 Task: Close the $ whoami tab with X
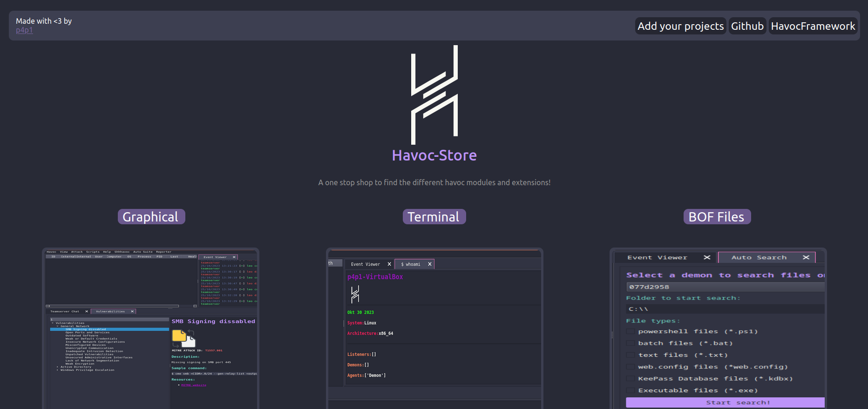430,264
